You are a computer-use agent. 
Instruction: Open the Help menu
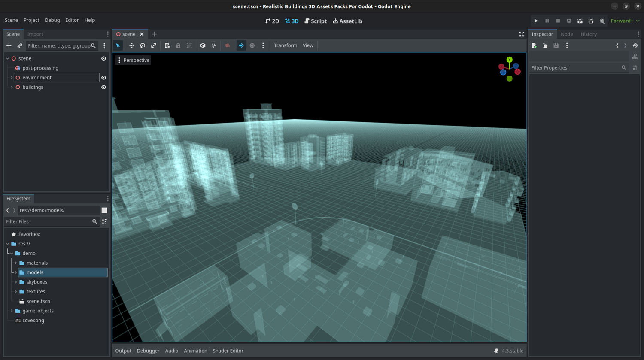[x=90, y=20]
